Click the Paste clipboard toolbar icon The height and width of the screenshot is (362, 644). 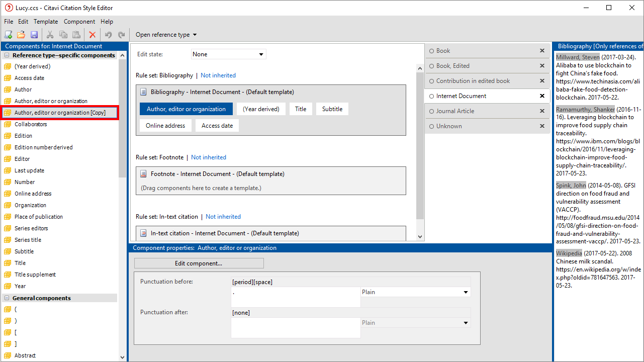[76, 35]
